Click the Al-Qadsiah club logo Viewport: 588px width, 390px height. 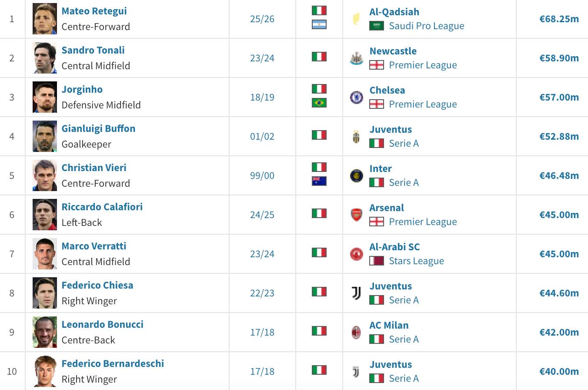tap(356, 19)
